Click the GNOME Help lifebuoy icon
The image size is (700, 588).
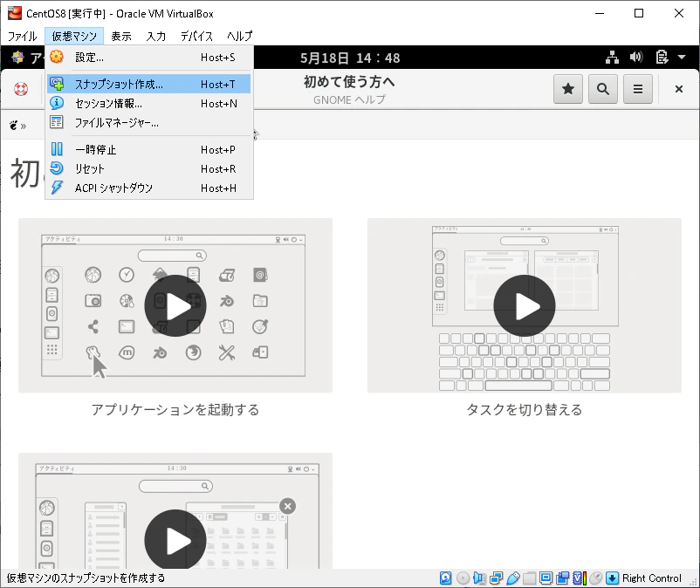(21, 89)
